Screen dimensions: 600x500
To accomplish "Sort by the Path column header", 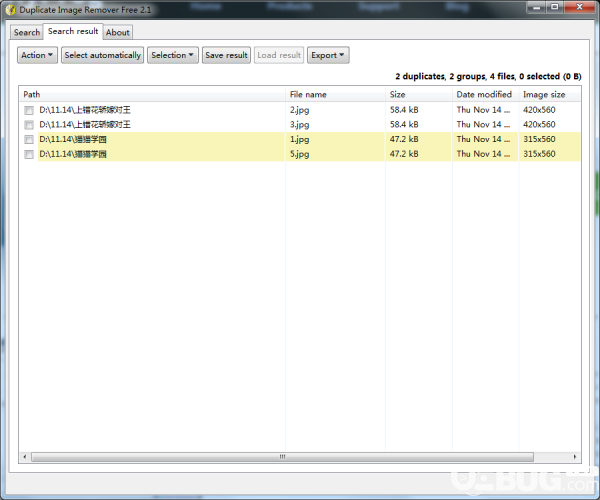I will (152, 94).
